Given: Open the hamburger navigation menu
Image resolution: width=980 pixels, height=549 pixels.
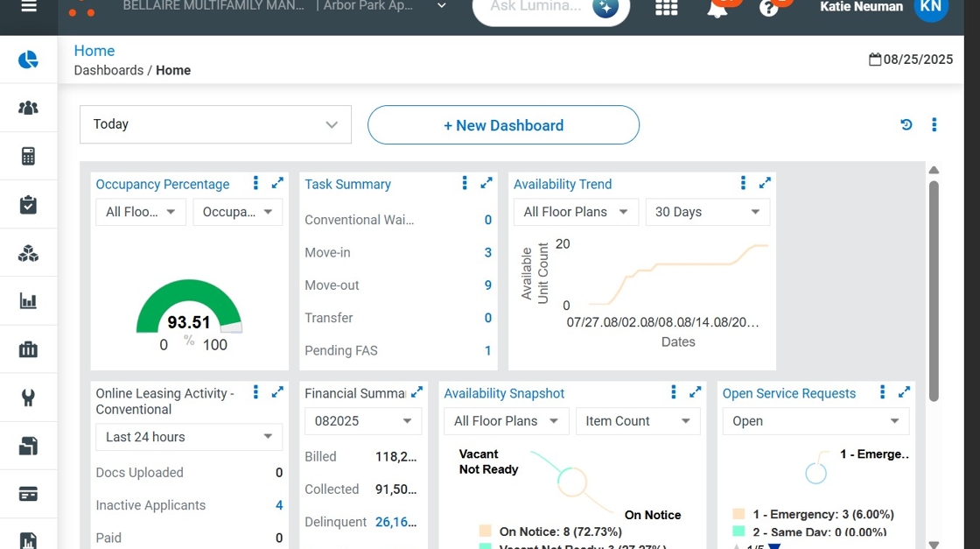Looking at the screenshot, I should [29, 6].
